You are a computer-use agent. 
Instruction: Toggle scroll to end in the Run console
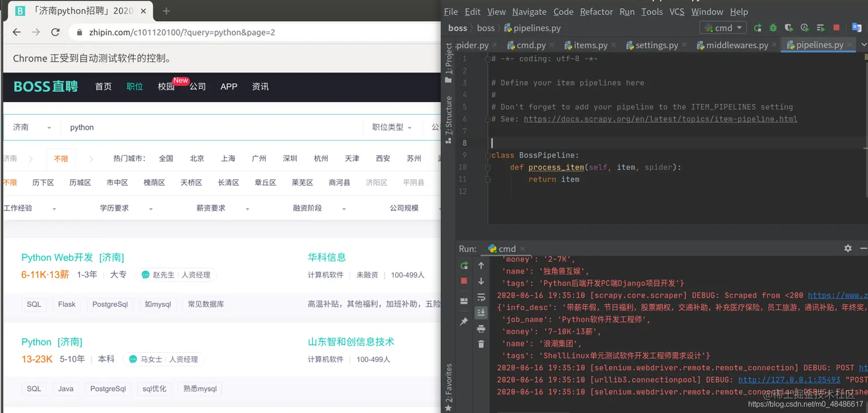click(481, 313)
